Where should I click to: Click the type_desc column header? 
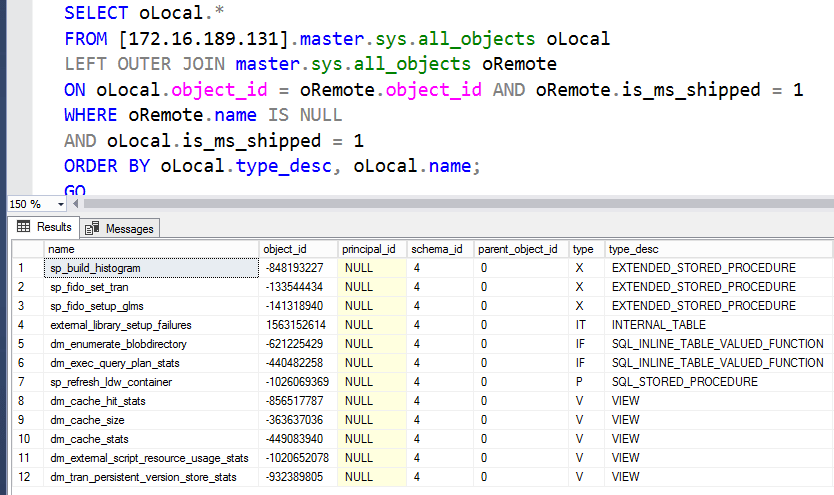[719, 249]
